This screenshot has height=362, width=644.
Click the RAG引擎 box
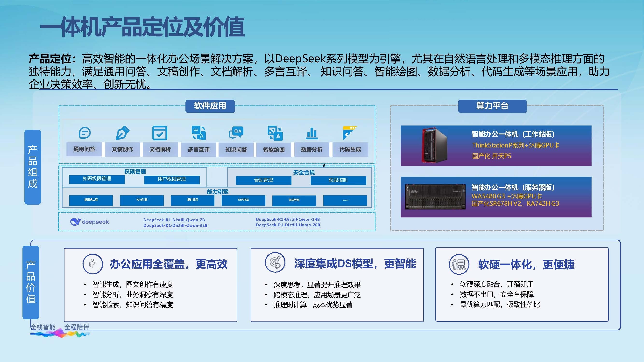[142, 200]
